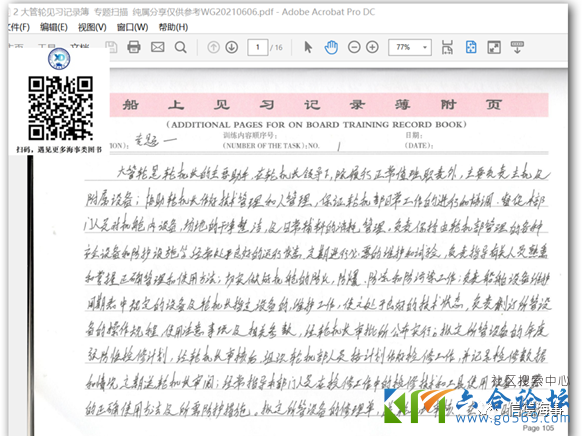Click the fit width scrolling icon
The width and height of the screenshot is (582, 436).
point(447,47)
